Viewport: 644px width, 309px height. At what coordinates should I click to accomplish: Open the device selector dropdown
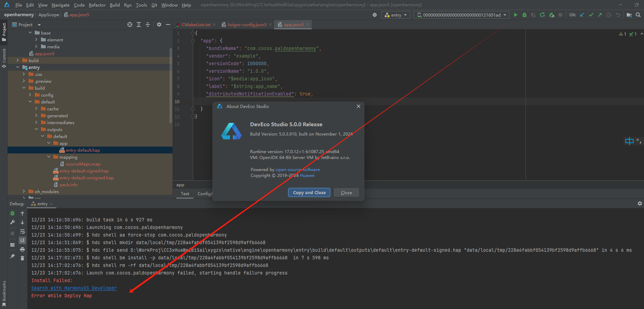tap(461, 15)
